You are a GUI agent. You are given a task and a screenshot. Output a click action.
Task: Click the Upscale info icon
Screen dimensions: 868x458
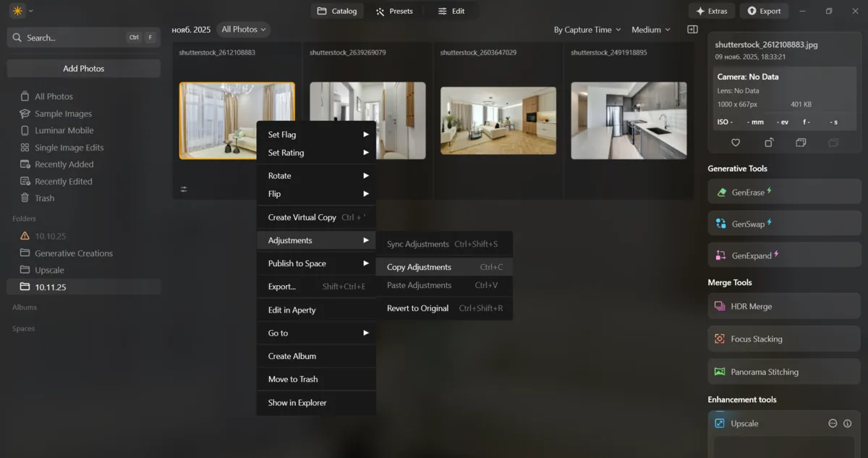click(847, 423)
